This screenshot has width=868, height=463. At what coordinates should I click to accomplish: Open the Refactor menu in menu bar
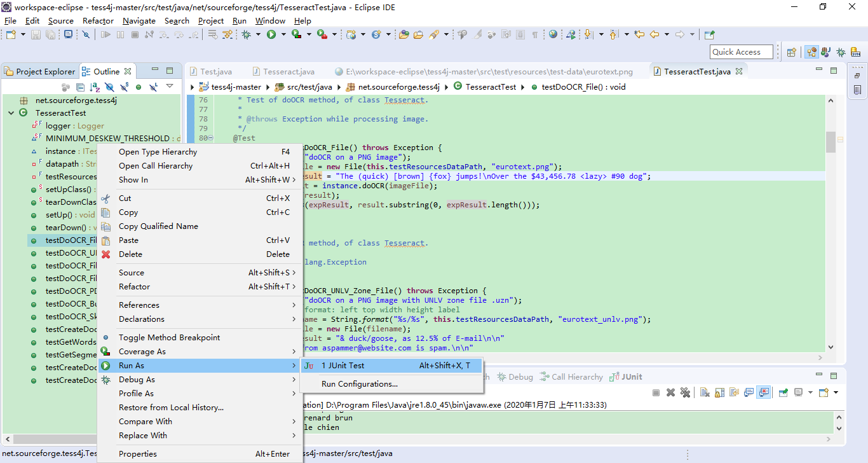click(x=98, y=20)
